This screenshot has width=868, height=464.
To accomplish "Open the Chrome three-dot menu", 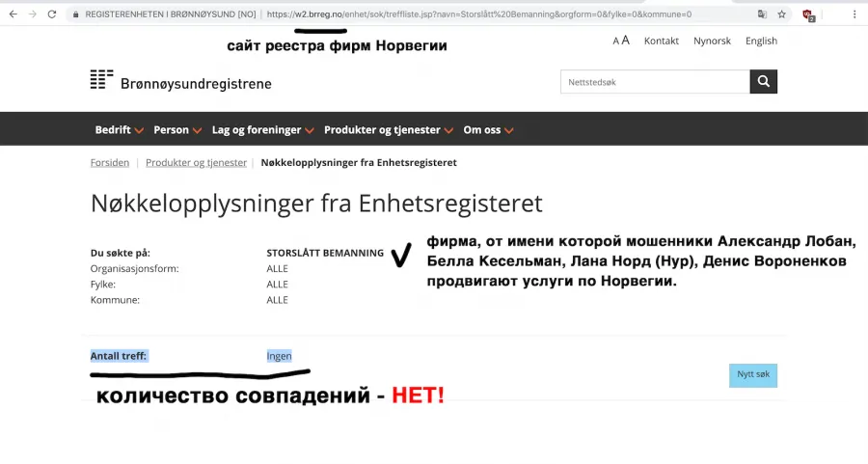I will [854, 14].
